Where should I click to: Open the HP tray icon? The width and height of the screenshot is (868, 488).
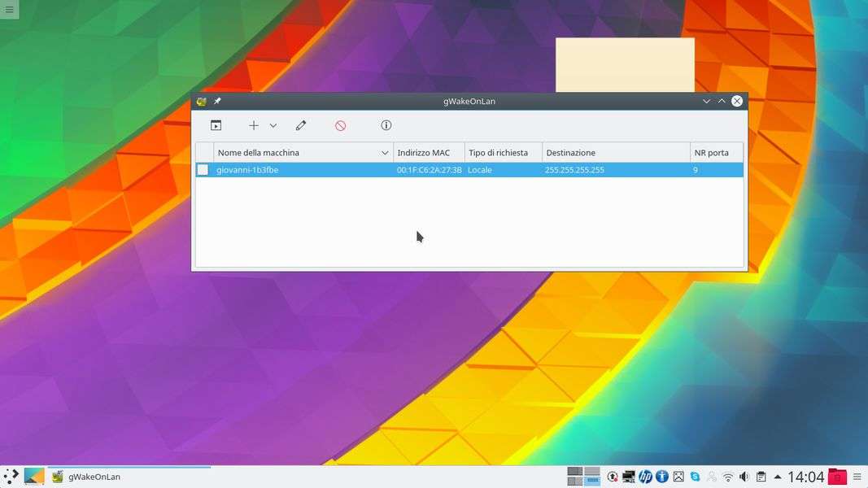645,477
